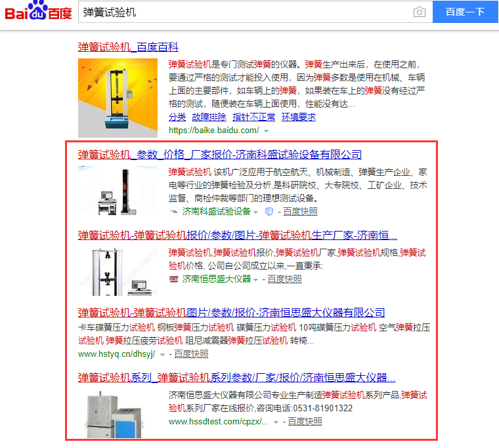This screenshot has height=448, width=499.
Task: Open the 环境要求 sub-link
Action: coord(299,117)
